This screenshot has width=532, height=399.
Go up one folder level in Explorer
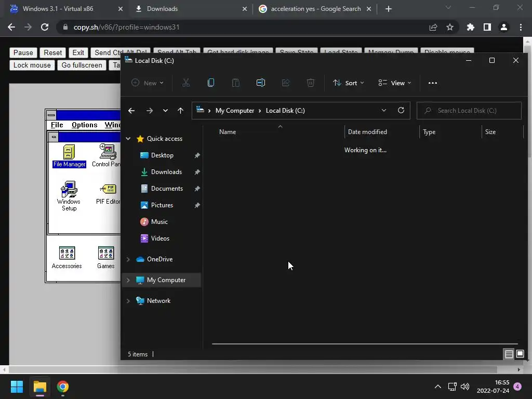(x=180, y=111)
